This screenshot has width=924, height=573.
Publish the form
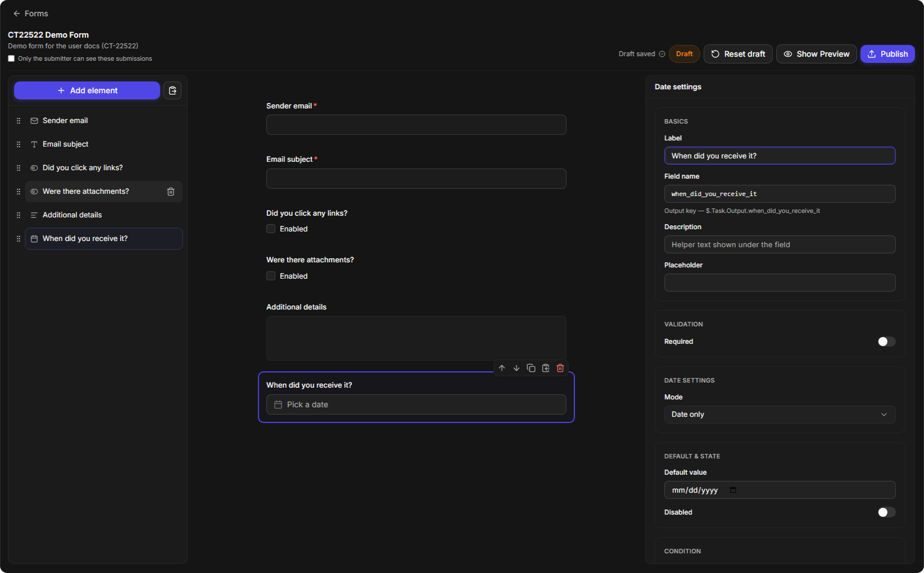[887, 54]
